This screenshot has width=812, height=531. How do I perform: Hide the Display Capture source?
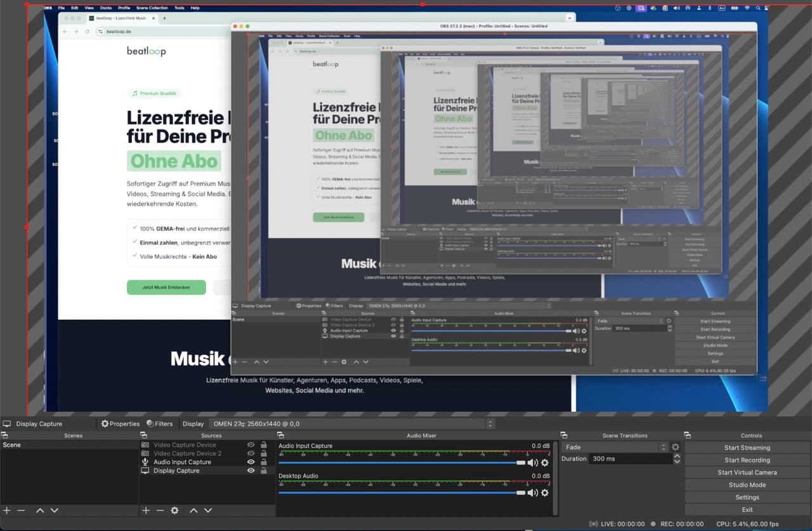[251, 471]
